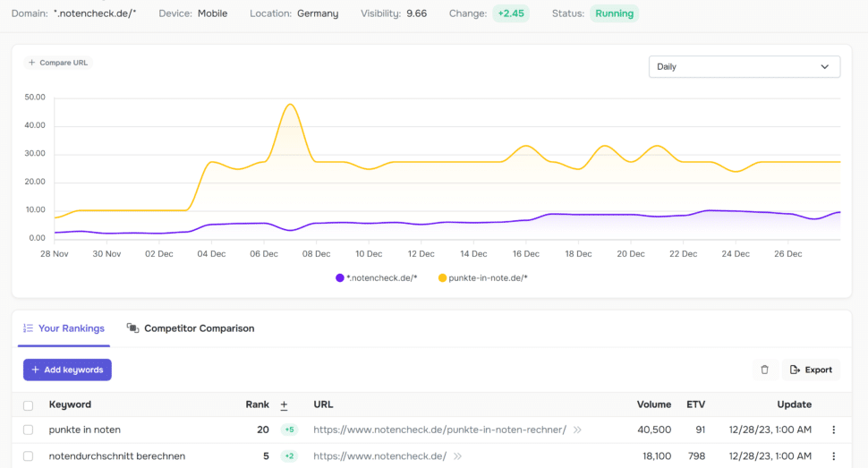Toggle the select-all keywords checkbox
This screenshot has width=868, height=468.
click(29, 405)
